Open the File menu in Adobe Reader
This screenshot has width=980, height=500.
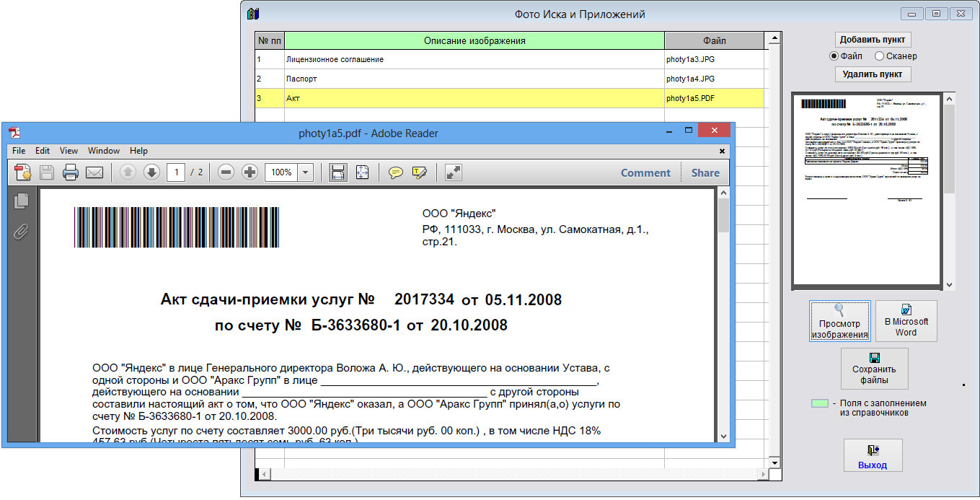(x=19, y=151)
